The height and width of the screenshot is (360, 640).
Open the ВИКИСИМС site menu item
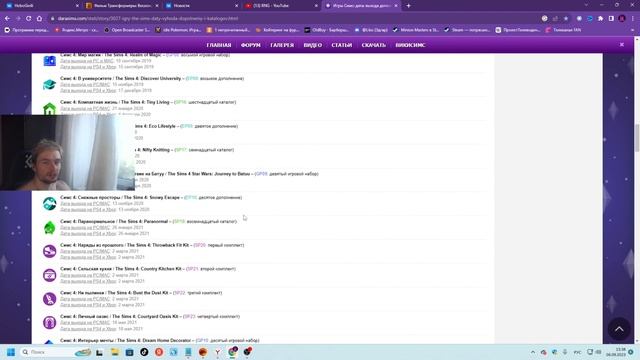click(410, 45)
